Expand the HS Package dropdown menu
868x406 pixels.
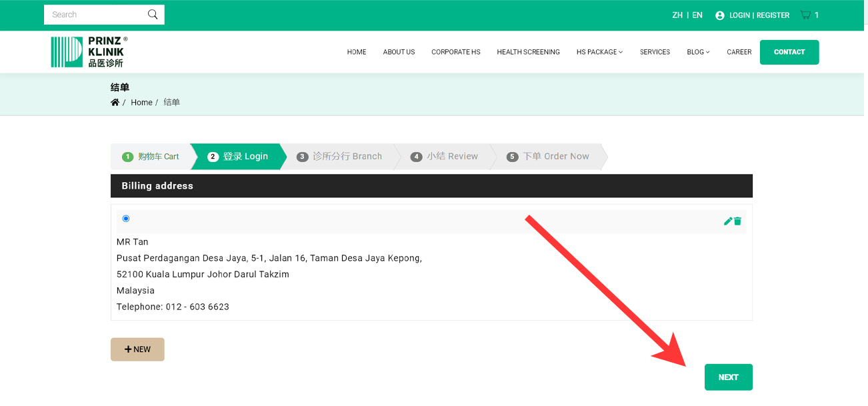coord(599,52)
